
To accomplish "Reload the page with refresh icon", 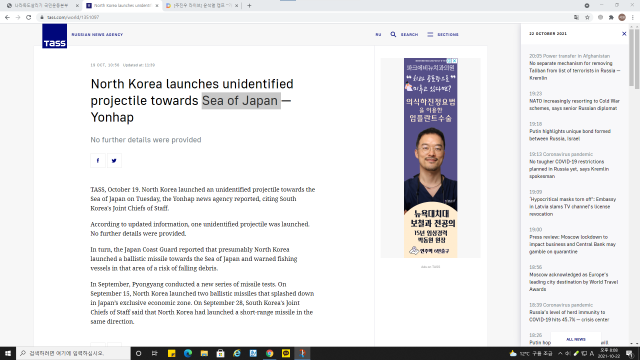I will [29, 17].
